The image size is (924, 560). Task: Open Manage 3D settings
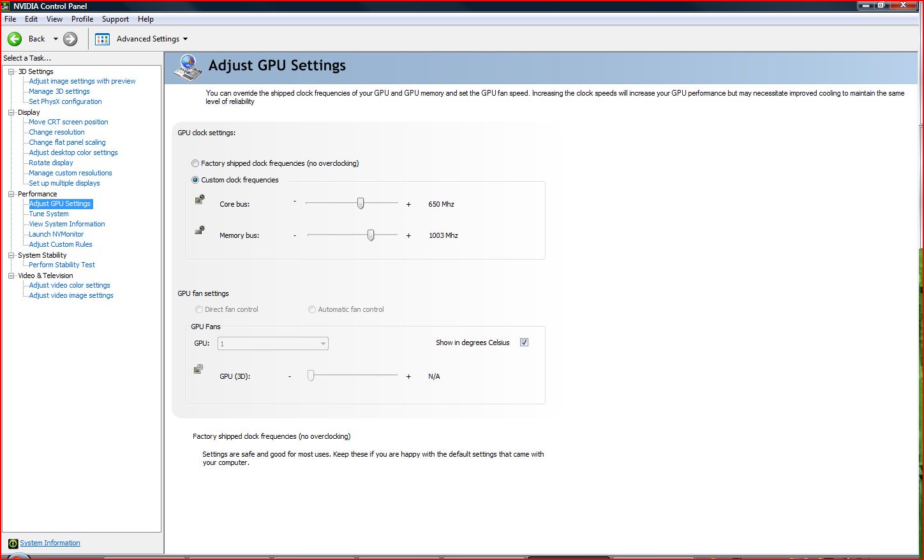click(x=59, y=91)
